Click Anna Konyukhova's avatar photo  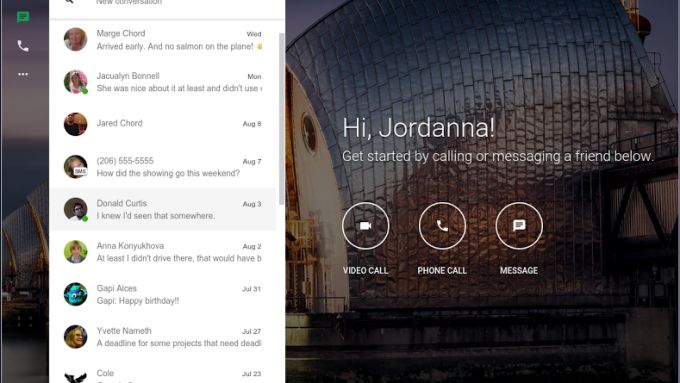pyautogui.click(x=75, y=252)
